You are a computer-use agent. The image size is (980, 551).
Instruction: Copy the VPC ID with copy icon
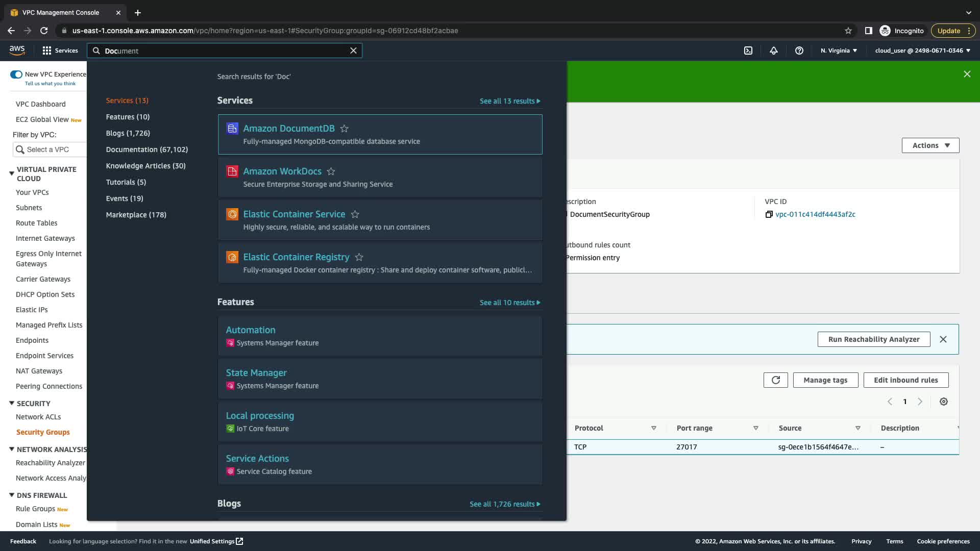tap(769, 214)
